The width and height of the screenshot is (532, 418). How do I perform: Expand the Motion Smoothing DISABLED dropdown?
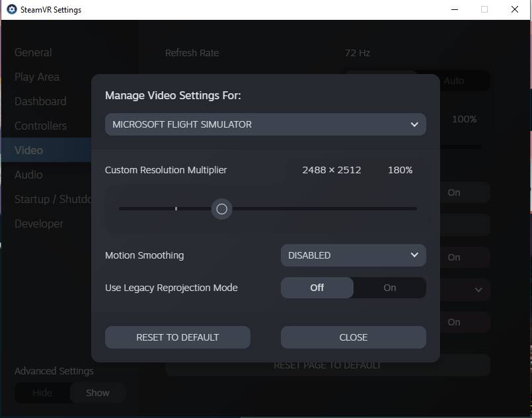tap(353, 255)
